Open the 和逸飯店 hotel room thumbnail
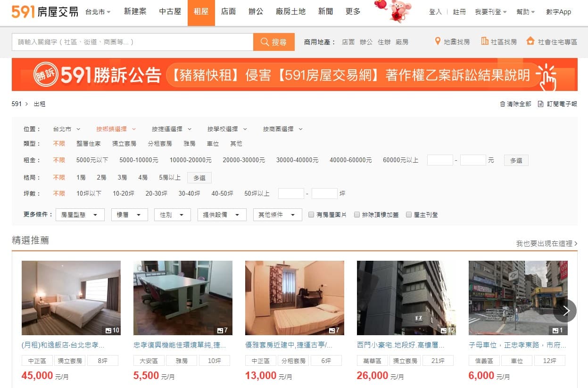This screenshot has height=388, width=588. tap(71, 298)
